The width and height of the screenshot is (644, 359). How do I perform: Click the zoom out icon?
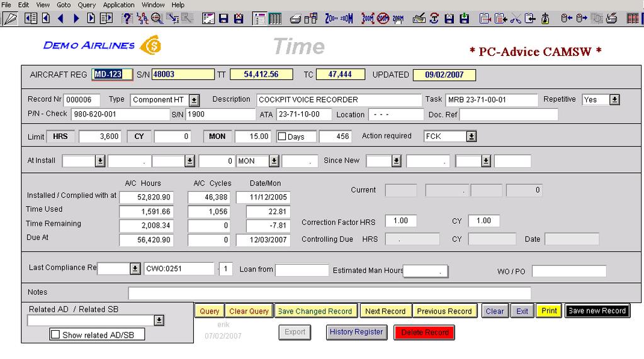coord(331,18)
